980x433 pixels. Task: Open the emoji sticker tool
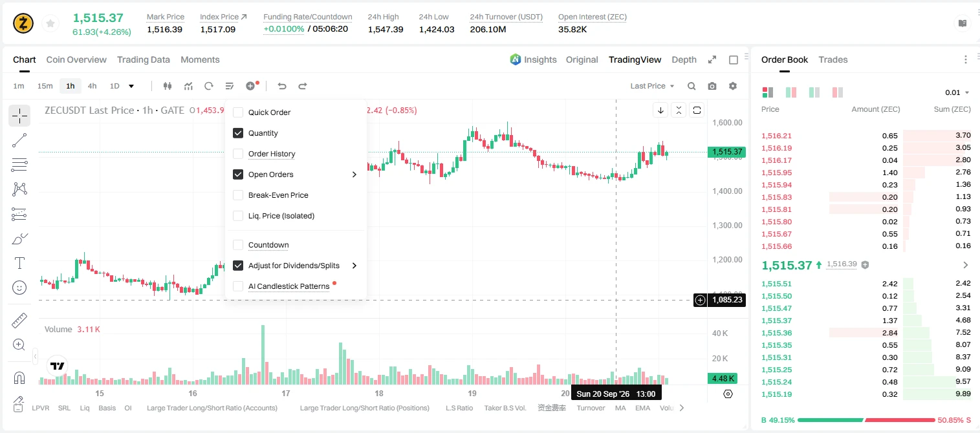click(x=19, y=288)
